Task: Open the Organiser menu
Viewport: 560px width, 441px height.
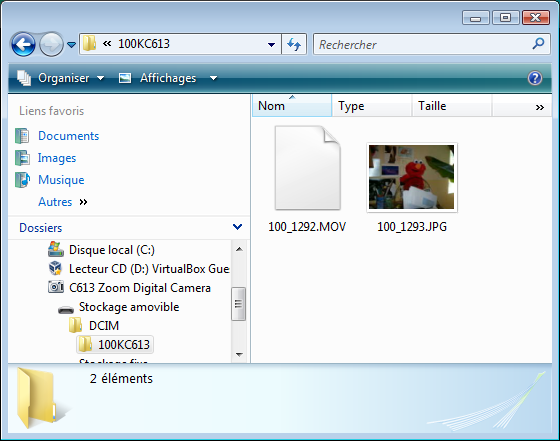Action: click(61, 78)
